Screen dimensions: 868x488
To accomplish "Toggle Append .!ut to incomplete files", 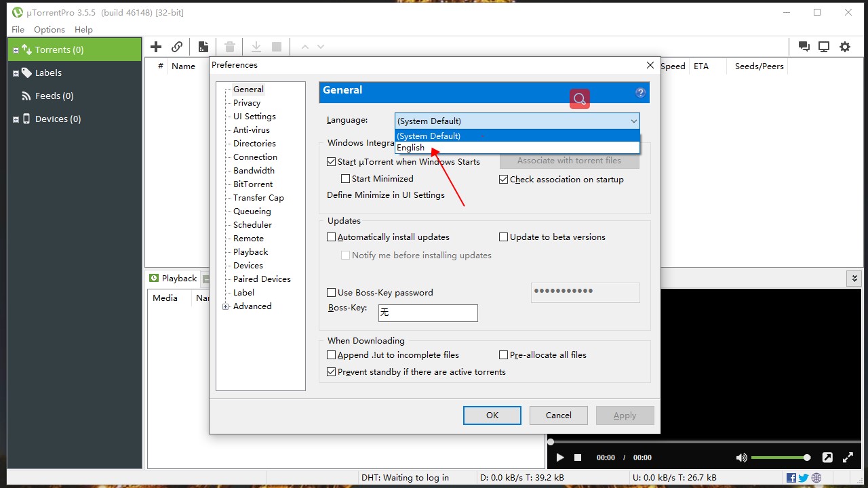I will point(331,355).
